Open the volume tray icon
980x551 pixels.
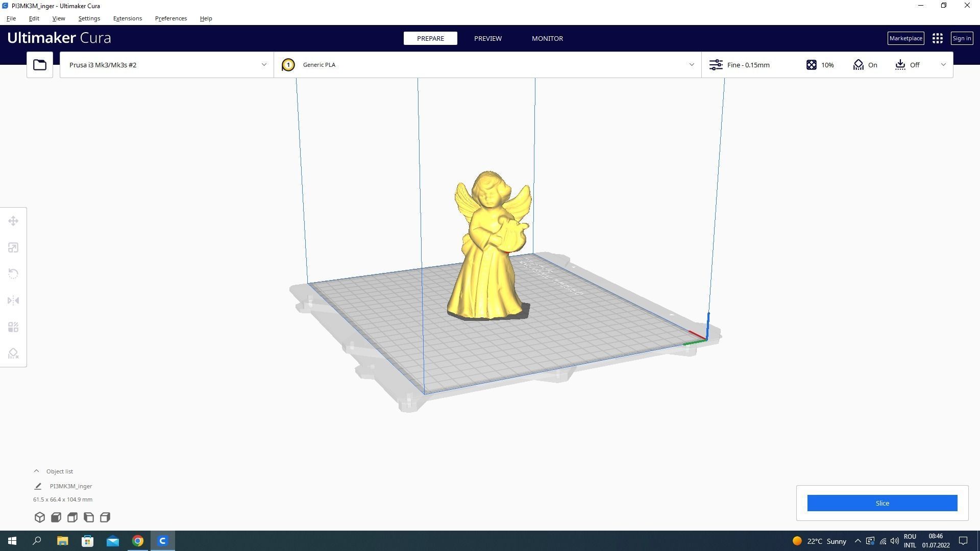pos(895,541)
